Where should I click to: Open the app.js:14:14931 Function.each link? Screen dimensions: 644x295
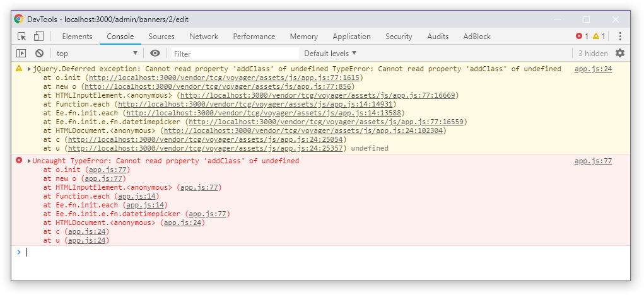click(255, 104)
